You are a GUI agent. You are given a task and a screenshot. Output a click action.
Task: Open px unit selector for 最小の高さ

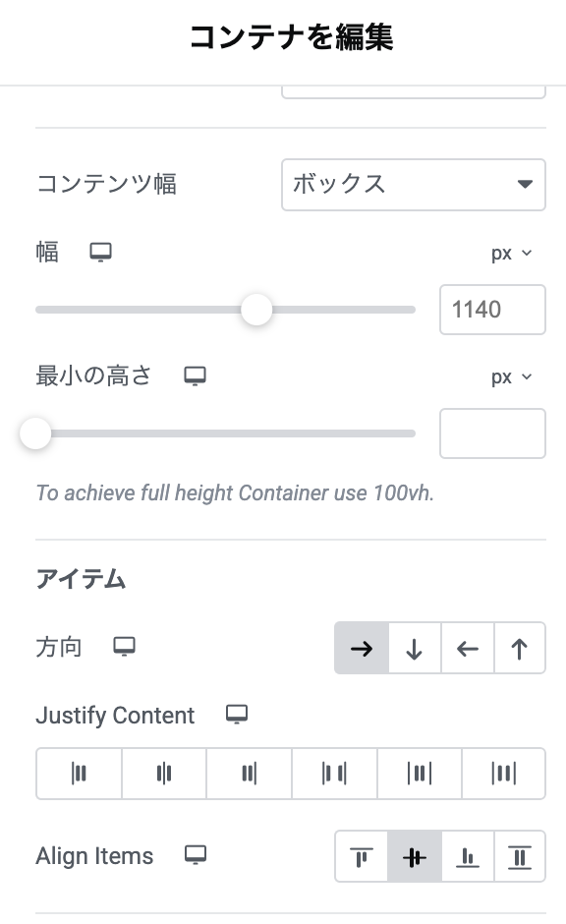point(511,377)
